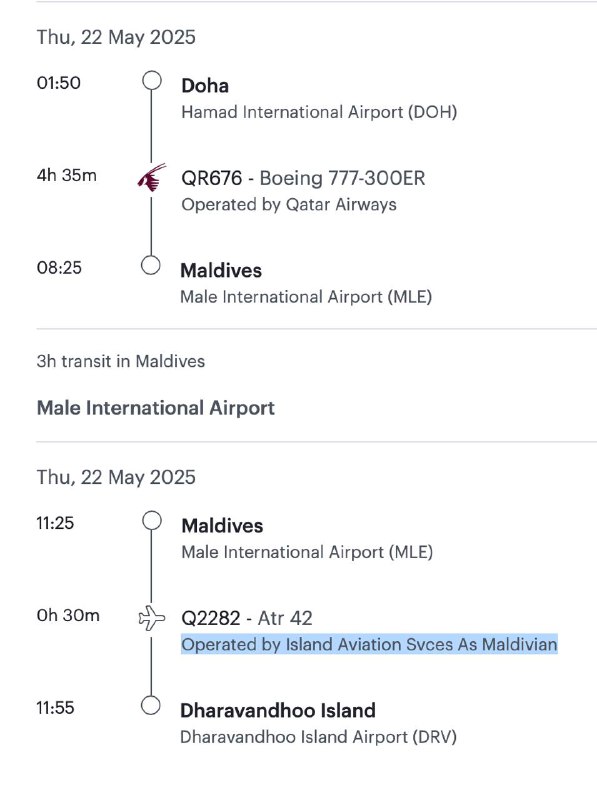597x800 pixels.
Task: Click the Qatar Airways oryx logo icon
Action: [x=152, y=178]
